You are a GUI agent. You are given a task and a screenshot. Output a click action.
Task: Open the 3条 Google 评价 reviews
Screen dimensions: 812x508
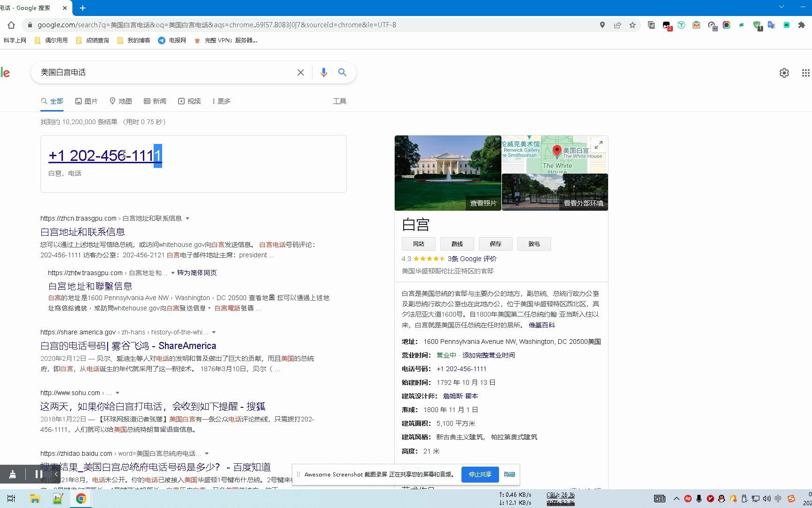click(472, 259)
